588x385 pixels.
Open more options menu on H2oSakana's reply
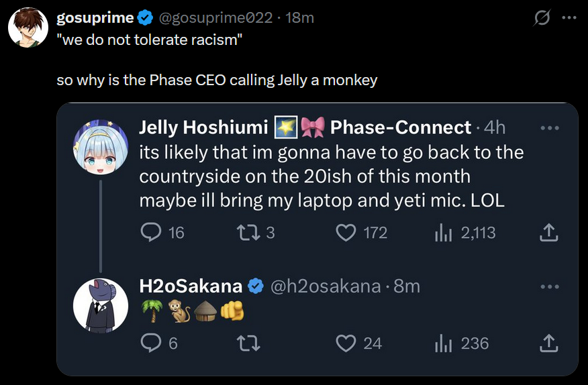(549, 286)
